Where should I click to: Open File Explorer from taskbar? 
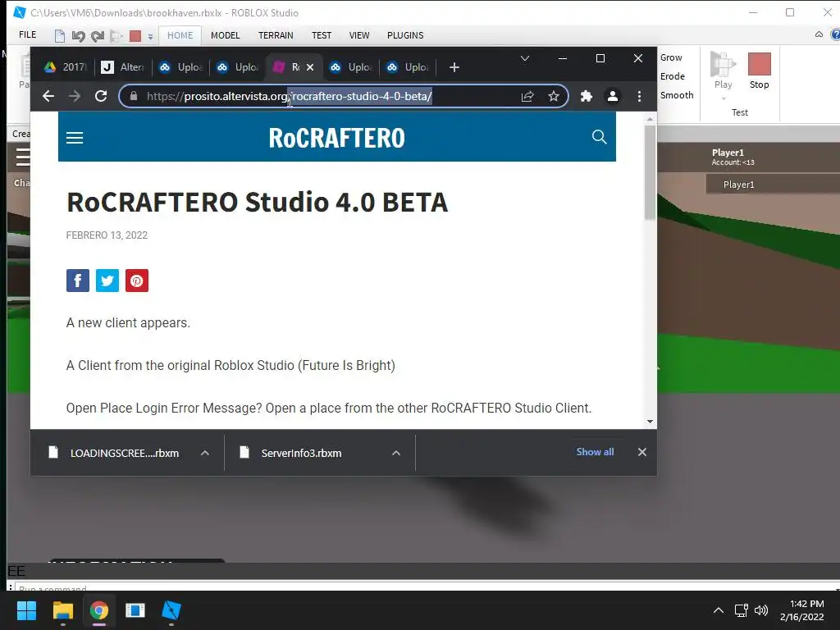tap(62, 610)
